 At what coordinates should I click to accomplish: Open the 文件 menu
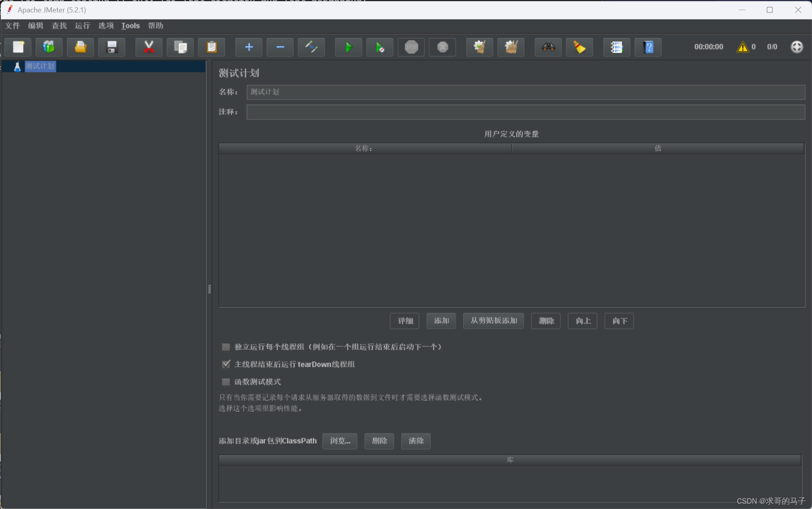tap(12, 26)
